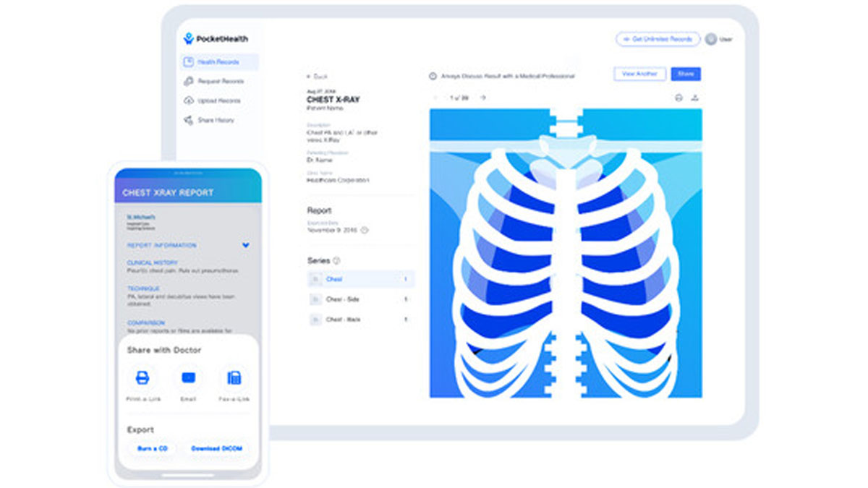The image size is (868, 488).
Task: Click the Chest series thumbnail icon
Action: 315,279
